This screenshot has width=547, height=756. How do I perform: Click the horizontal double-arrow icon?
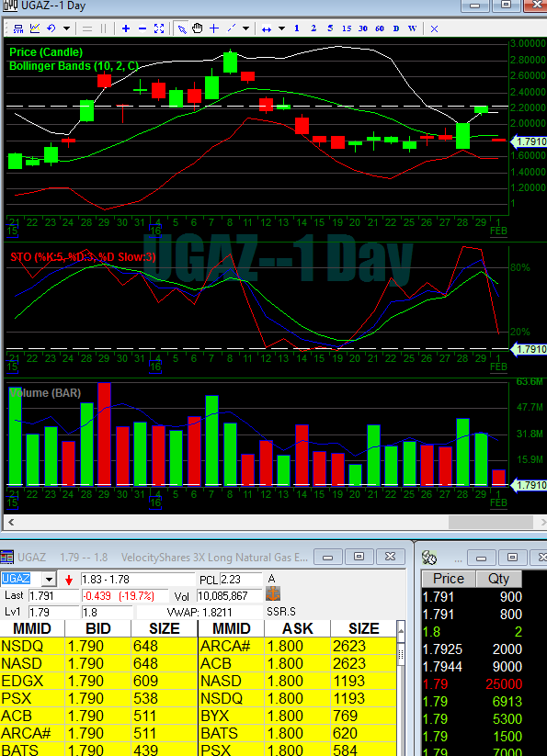(267, 28)
